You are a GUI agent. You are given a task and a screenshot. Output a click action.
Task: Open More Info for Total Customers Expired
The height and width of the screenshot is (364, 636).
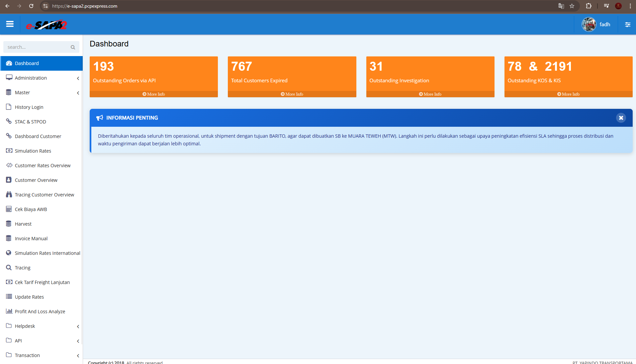tap(292, 94)
